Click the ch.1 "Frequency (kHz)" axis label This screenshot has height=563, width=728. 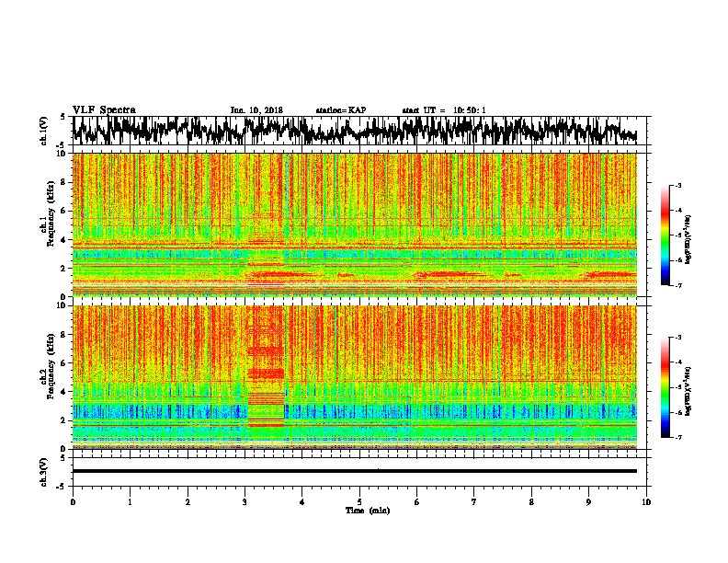(x=51, y=214)
